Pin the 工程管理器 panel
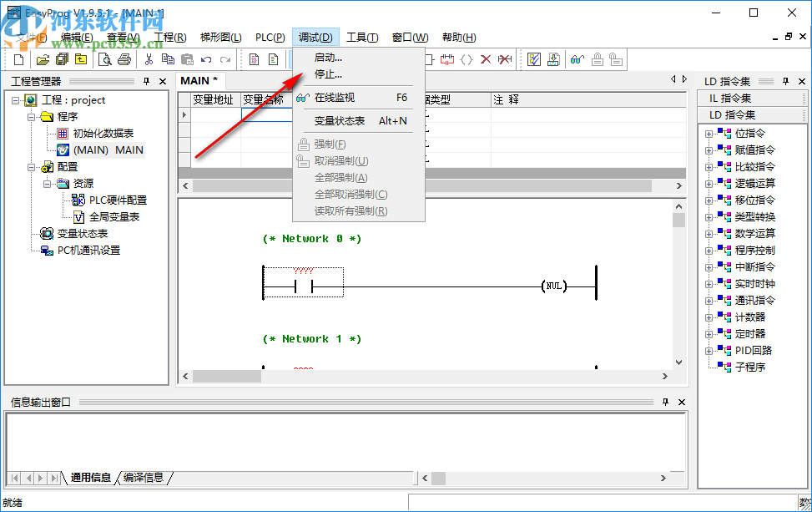Screen dimensions: 812x512 click(147, 81)
